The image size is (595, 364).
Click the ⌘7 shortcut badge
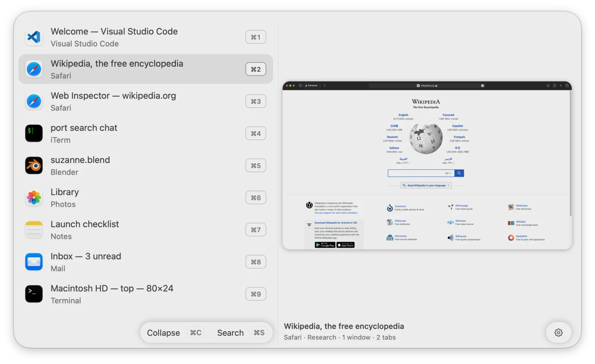point(255,230)
